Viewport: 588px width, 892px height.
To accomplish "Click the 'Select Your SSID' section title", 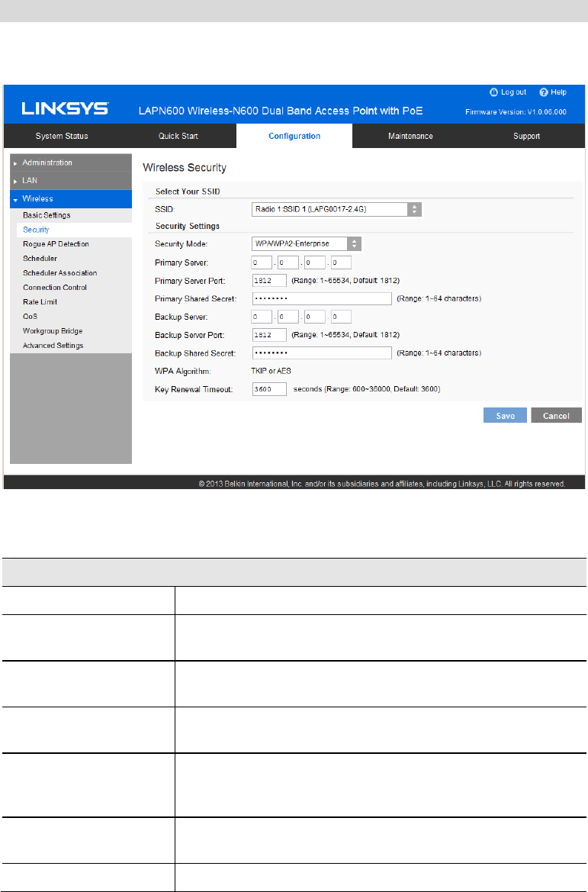I will point(188,192).
